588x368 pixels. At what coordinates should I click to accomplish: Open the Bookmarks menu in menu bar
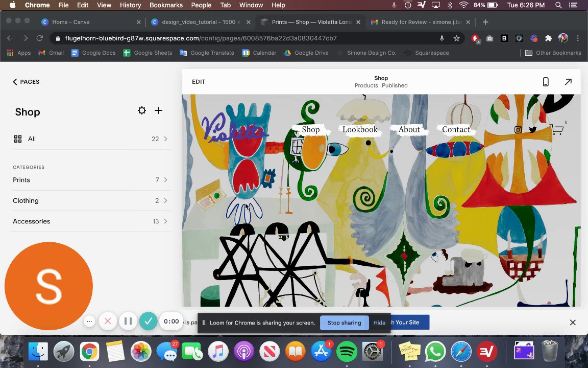pos(166,5)
